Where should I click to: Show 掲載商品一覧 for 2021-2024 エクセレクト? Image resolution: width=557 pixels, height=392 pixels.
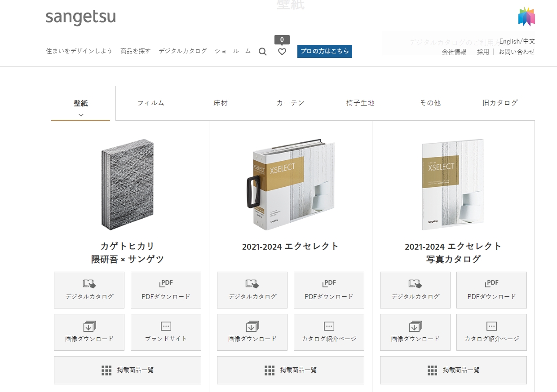291,370
